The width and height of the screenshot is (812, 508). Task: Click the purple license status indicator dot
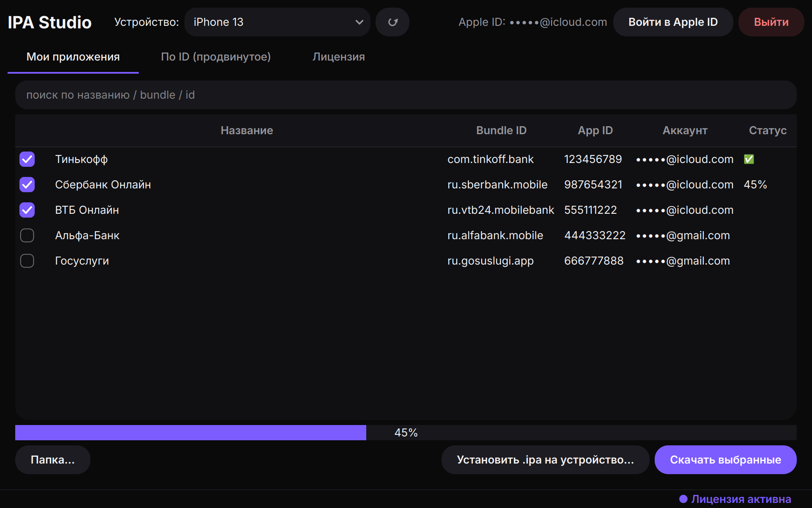tap(683, 499)
